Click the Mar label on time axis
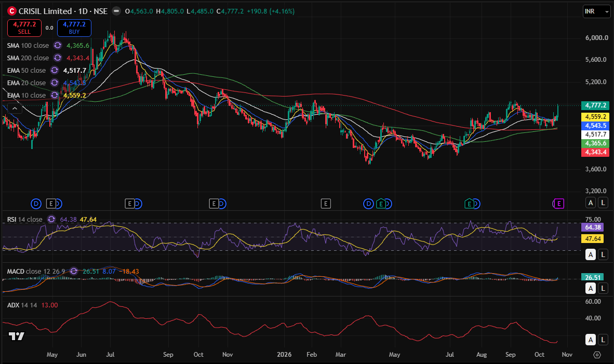The image size is (614, 364). pos(341,355)
